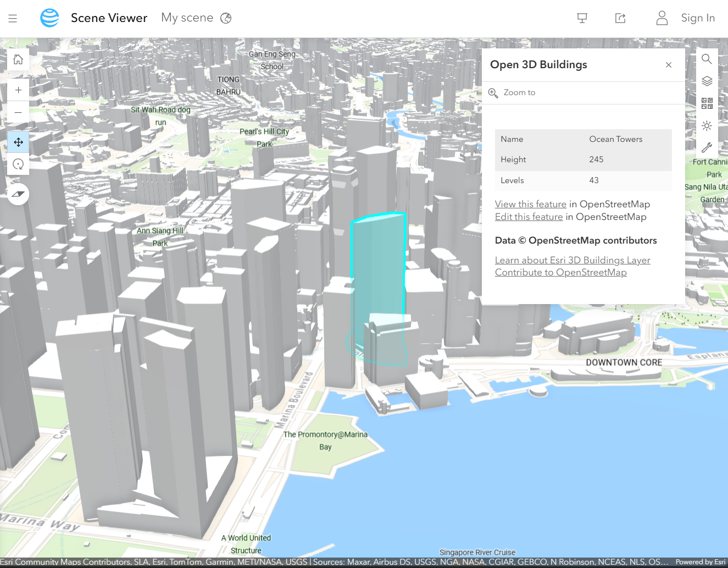The height and width of the screenshot is (568, 728).
Task: Select the Pan navigation tool
Action: point(18,142)
